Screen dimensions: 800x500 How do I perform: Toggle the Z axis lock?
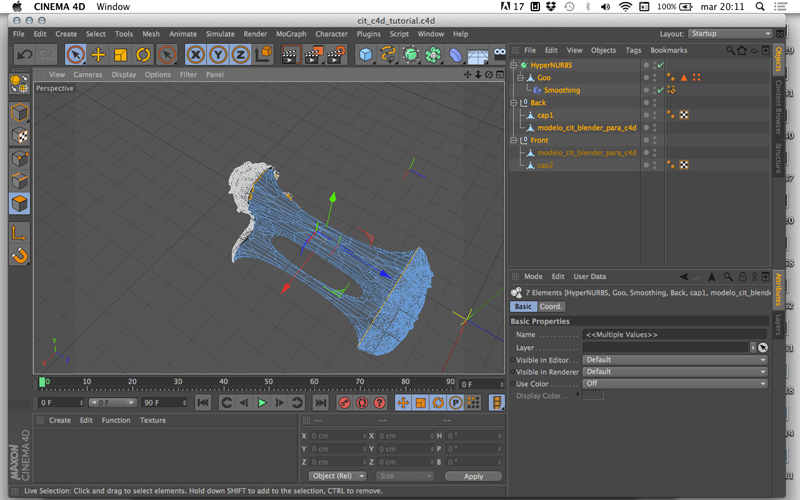(x=240, y=55)
